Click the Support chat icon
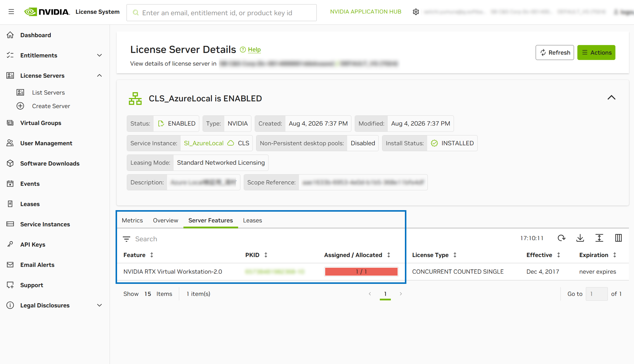 (x=10, y=285)
